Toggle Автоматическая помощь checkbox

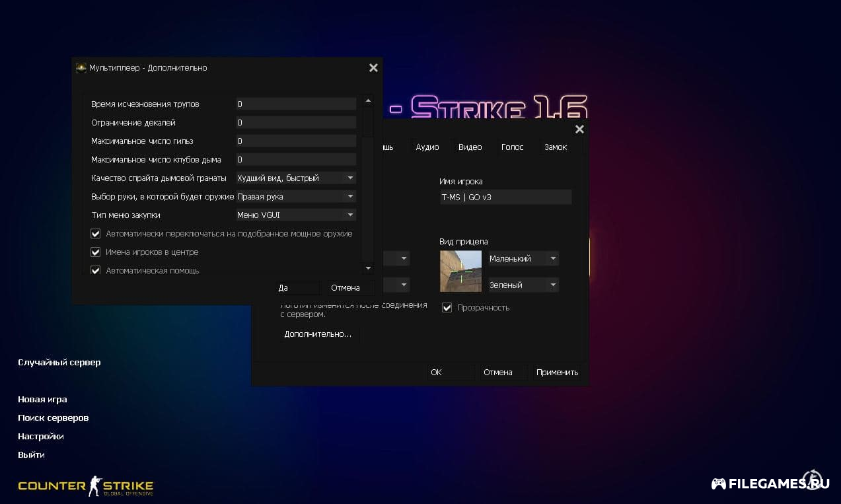click(x=96, y=270)
